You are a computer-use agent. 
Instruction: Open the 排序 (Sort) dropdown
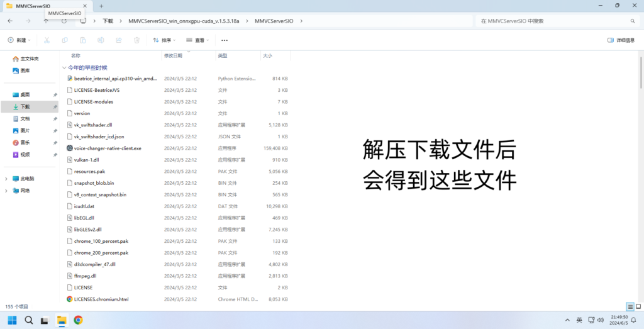[x=164, y=40]
